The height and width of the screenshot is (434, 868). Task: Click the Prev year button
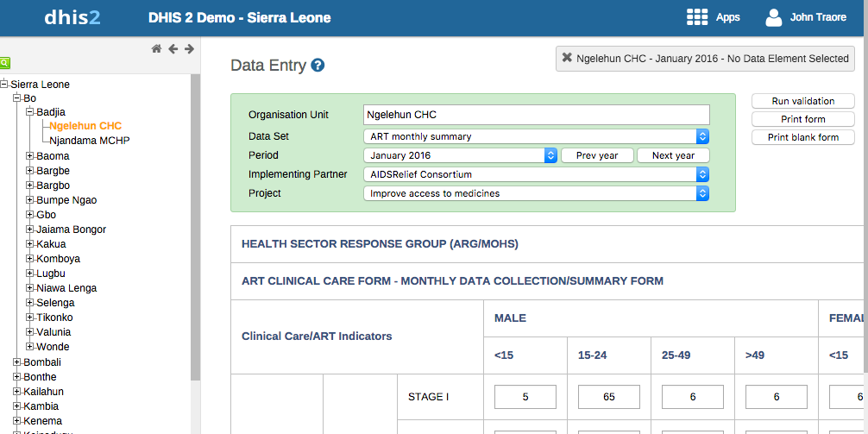point(596,155)
